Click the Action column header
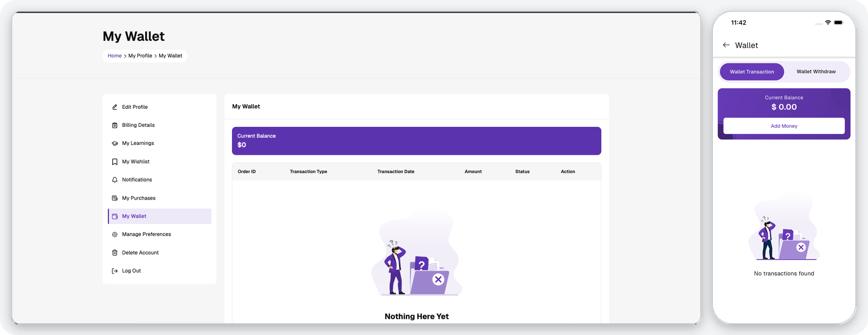 tap(568, 172)
